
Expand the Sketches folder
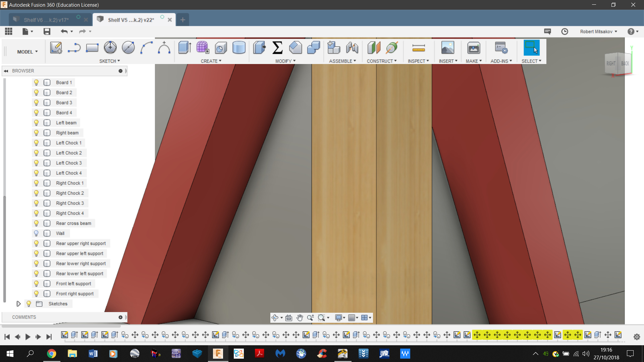[18, 304]
